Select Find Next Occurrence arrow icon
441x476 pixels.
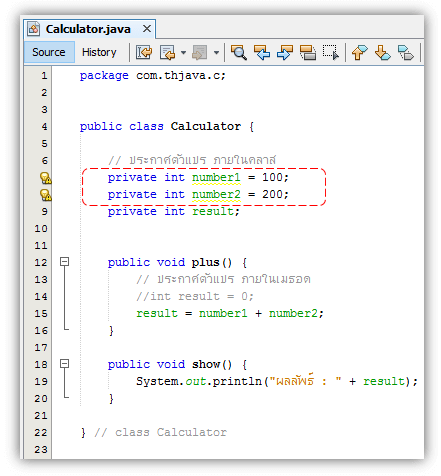(285, 52)
